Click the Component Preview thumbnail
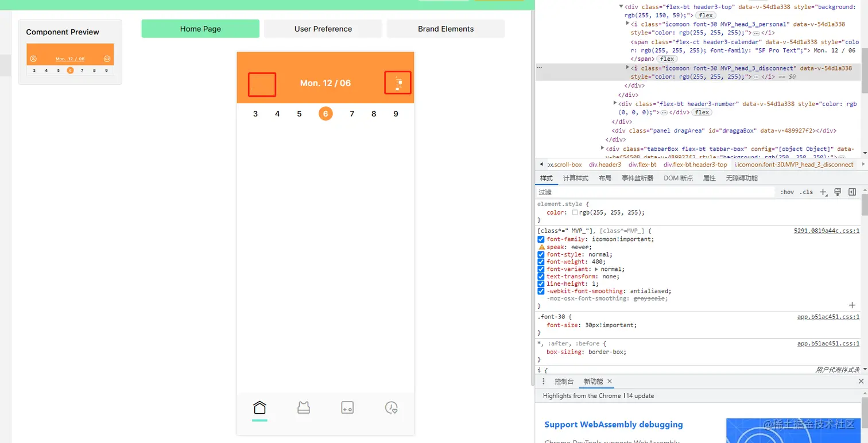The width and height of the screenshot is (868, 443). pos(70,60)
